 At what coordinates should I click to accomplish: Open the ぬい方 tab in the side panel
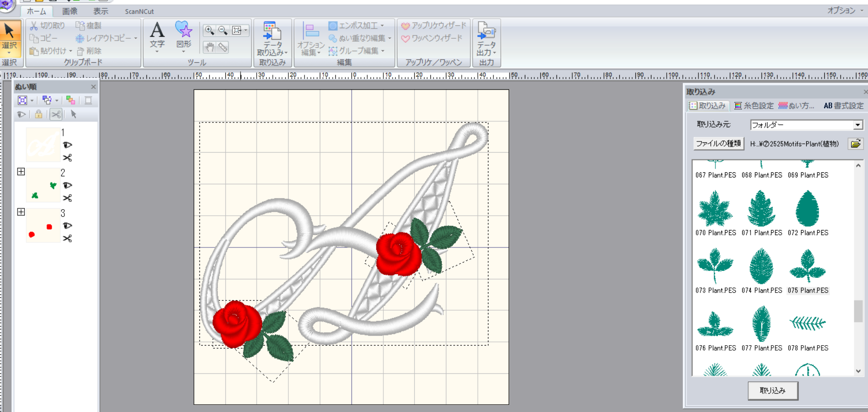(796, 106)
